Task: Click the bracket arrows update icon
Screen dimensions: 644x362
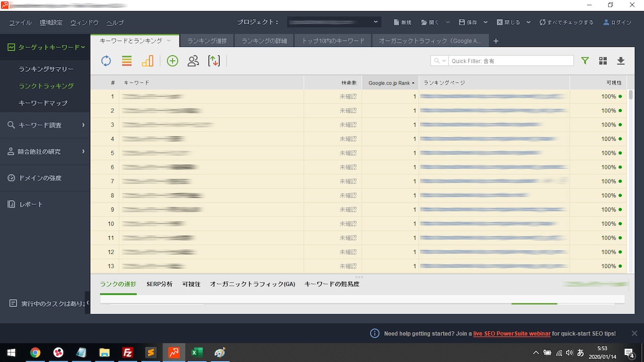Action: (x=214, y=61)
